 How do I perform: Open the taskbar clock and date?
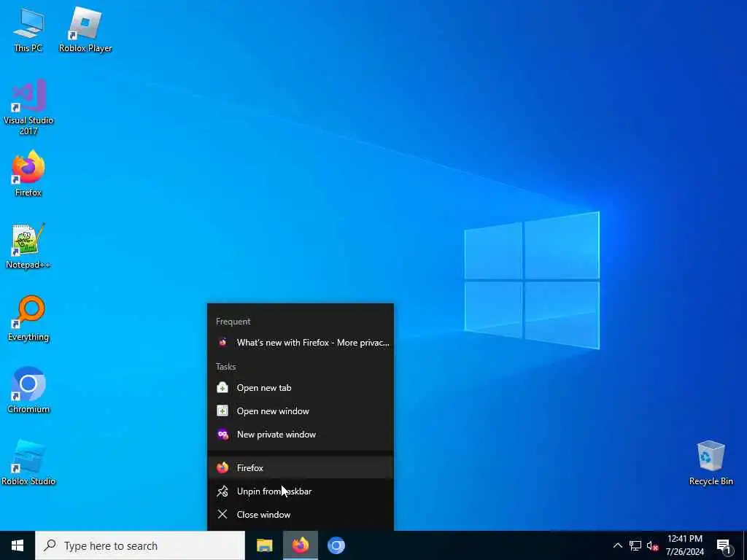(x=684, y=545)
